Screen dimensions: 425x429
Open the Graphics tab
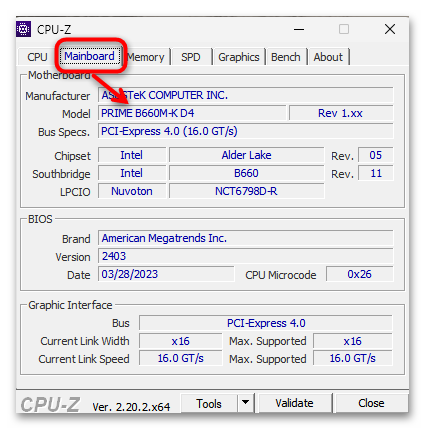click(239, 57)
